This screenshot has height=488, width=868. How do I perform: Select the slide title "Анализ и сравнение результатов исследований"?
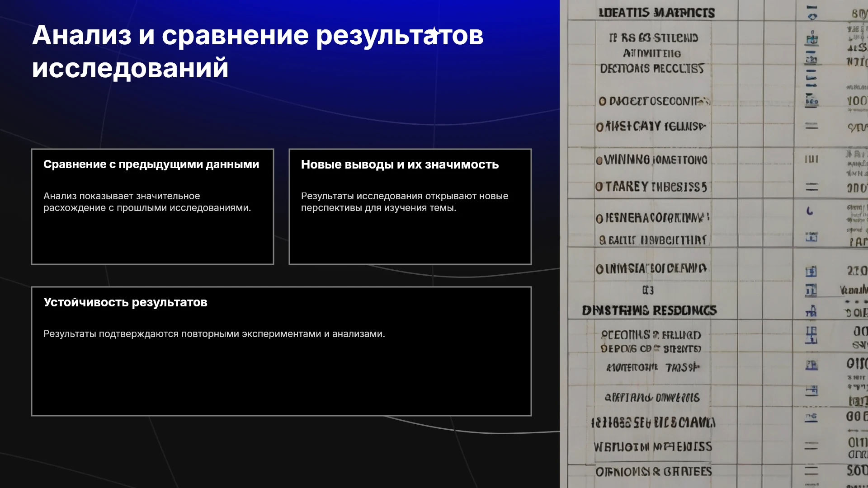tap(258, 52)
